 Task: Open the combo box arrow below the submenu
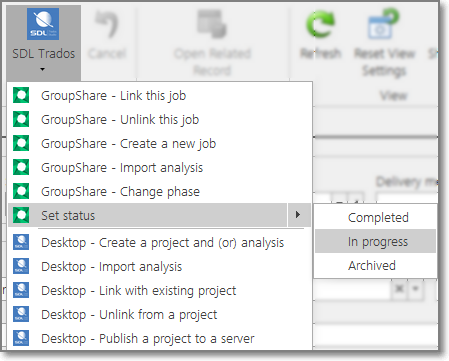click(415, 289)
